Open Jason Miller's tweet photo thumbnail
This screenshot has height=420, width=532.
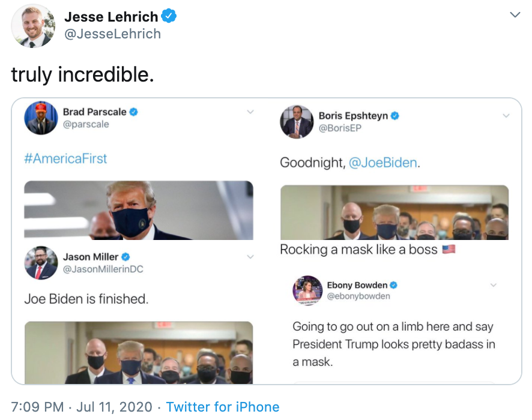(x=139, y=353)
